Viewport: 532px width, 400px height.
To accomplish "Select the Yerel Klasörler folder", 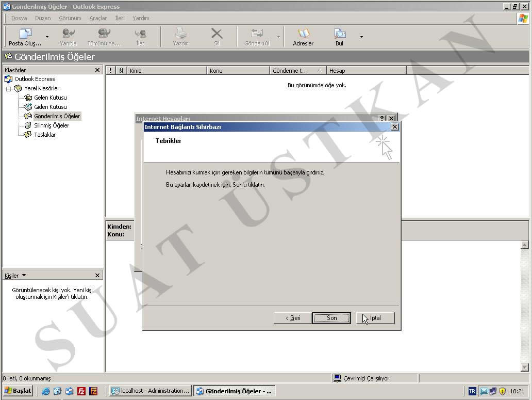I will pyautogui.click(x=42, y=88).
